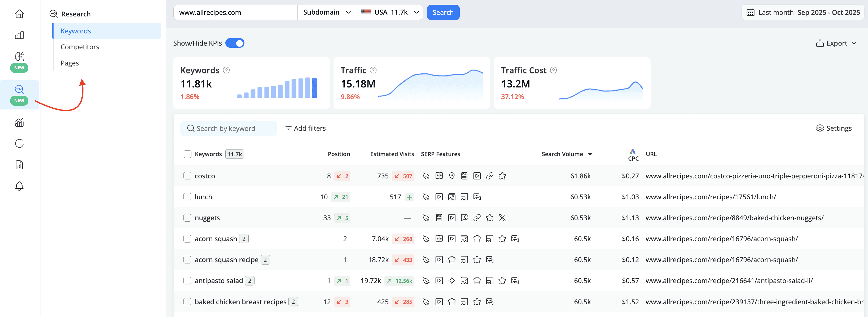Image resolution: width=868 pixels, height=317 pixels.
Task: Check the costco row checkbox
Action: point(187,176)
